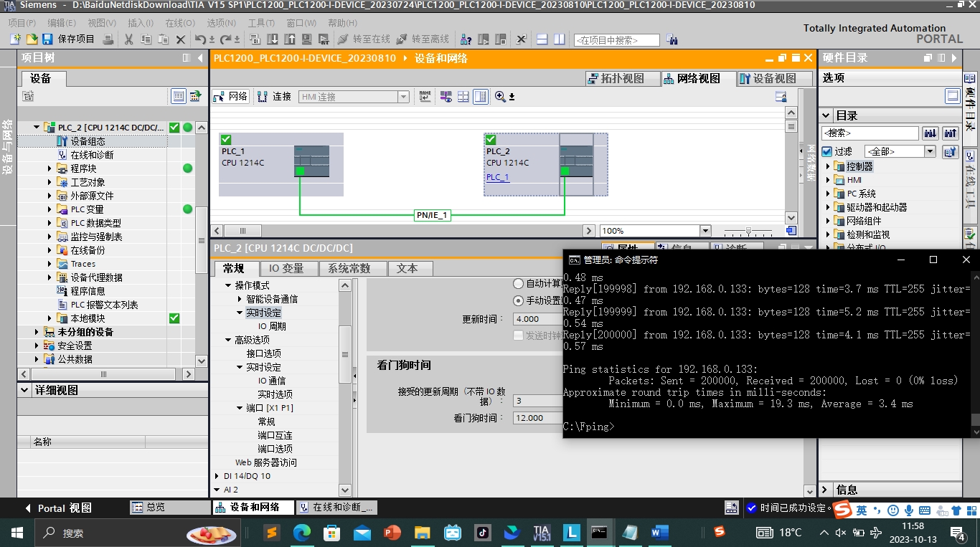The image size is (980, 547).
Task: Click the download to device icon
Action: coord(273,39)
